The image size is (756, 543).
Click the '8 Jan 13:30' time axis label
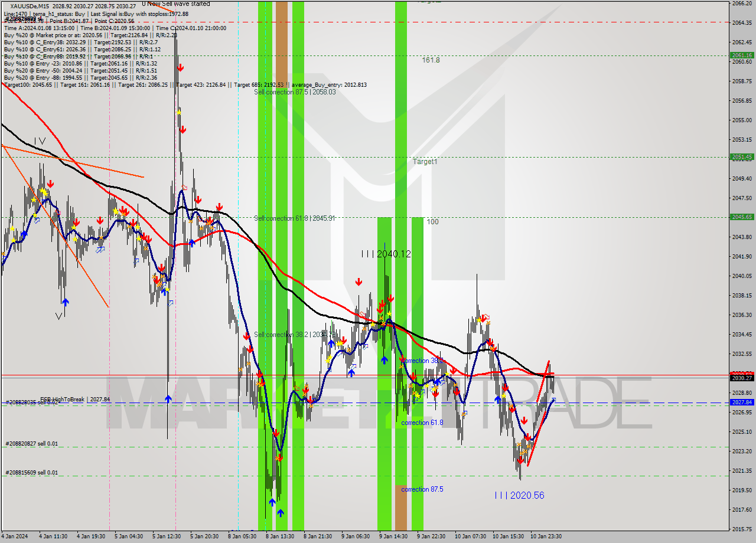(281, 537)
